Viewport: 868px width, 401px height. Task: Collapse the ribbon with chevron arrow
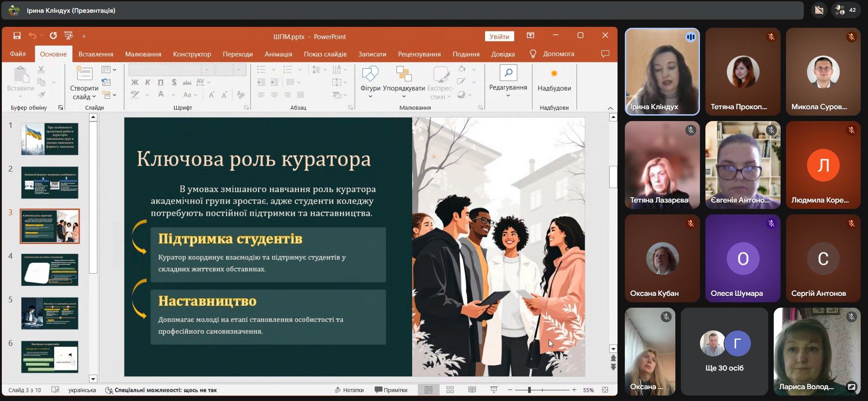tap(610, 108)
